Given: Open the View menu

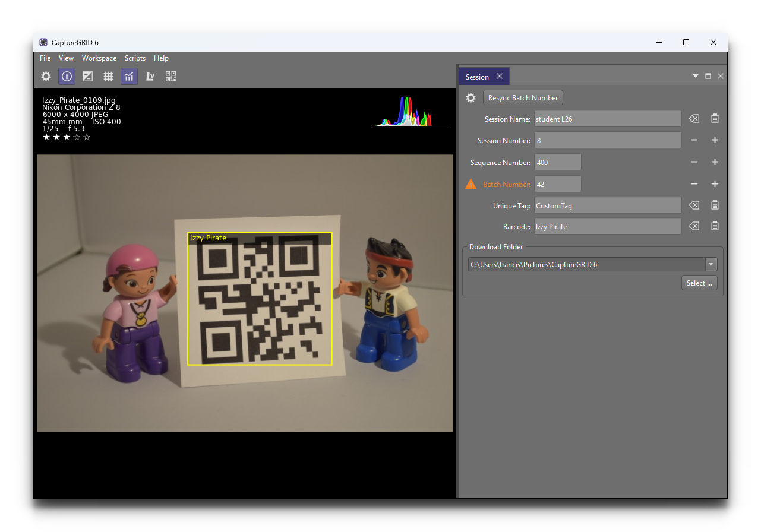Looking at the screenshot, I should [66, 58].
